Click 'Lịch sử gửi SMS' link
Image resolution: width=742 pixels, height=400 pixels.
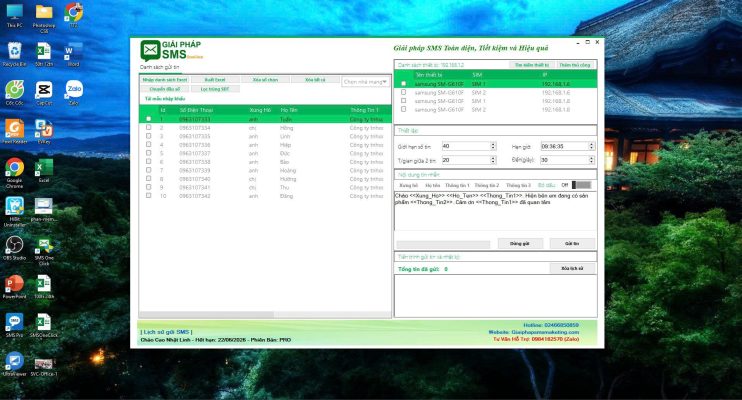point(166,331)
